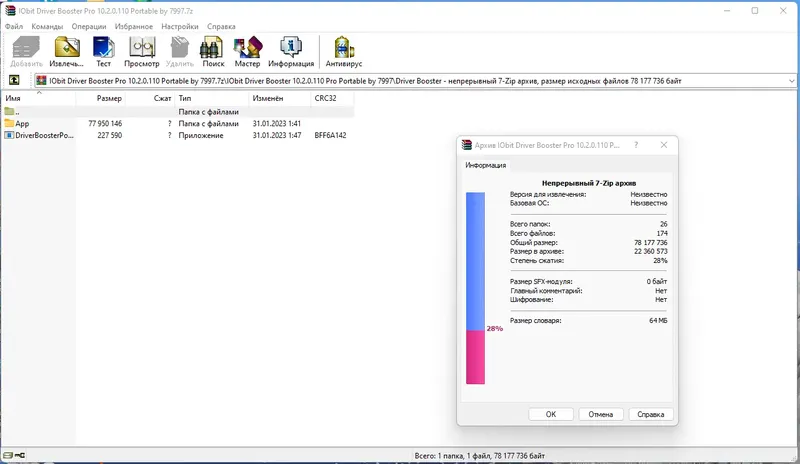Click the Извлечь toolbar icon
Viewport: 800px width, 464px height.
click(67, 47)
